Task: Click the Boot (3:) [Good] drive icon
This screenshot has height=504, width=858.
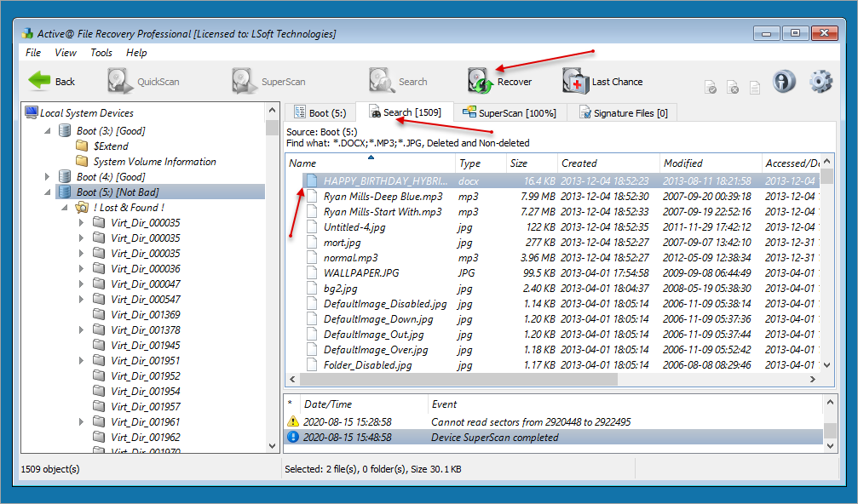Action: pos(65,130)
